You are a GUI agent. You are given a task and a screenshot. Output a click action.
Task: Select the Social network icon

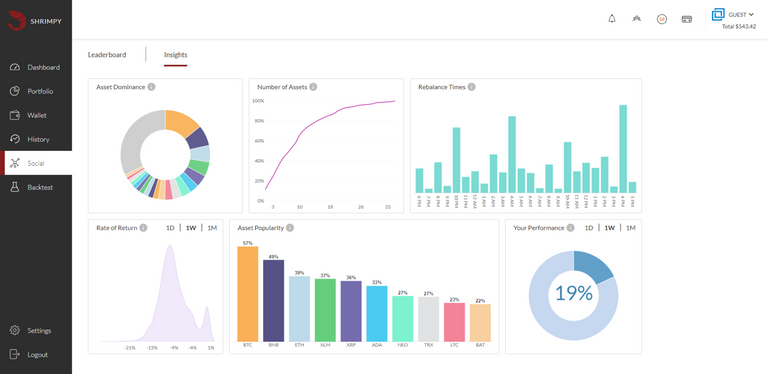coord(15,163)
